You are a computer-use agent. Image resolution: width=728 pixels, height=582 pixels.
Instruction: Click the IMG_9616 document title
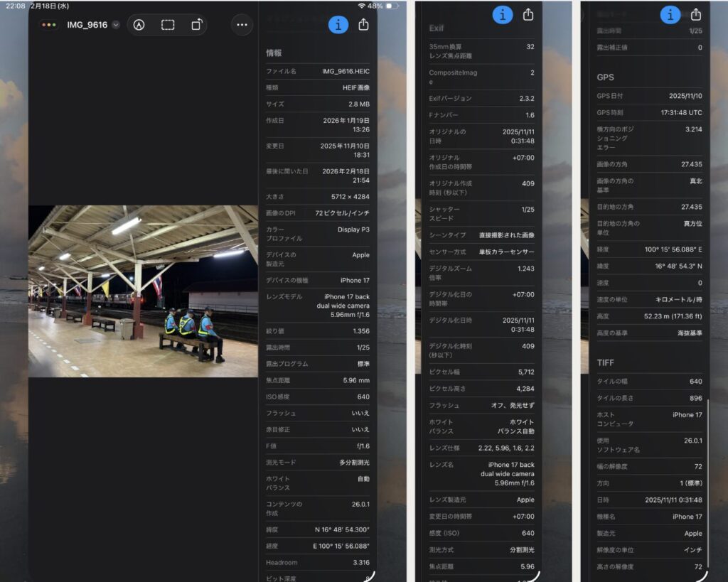pyautogui.click(x=87, y=25)
